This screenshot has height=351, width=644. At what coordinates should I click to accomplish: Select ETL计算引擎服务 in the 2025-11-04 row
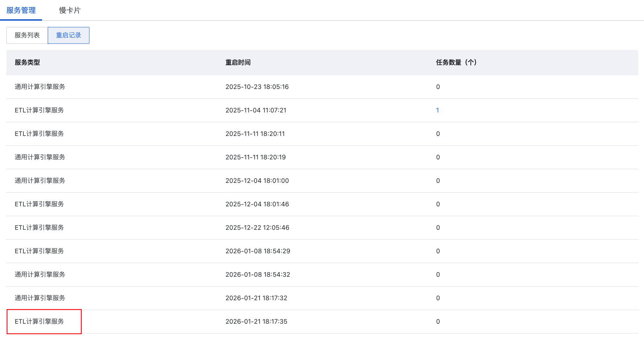click(39, 110)
